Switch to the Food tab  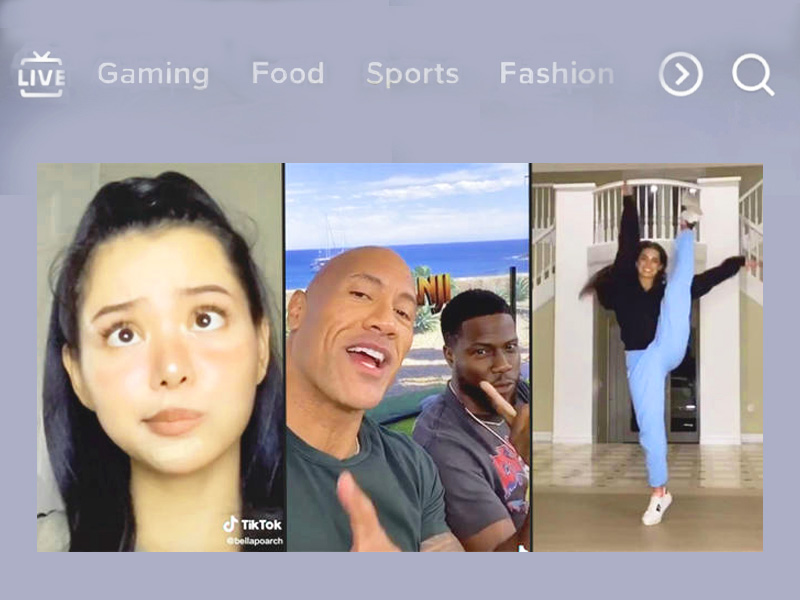coord(288,73)
